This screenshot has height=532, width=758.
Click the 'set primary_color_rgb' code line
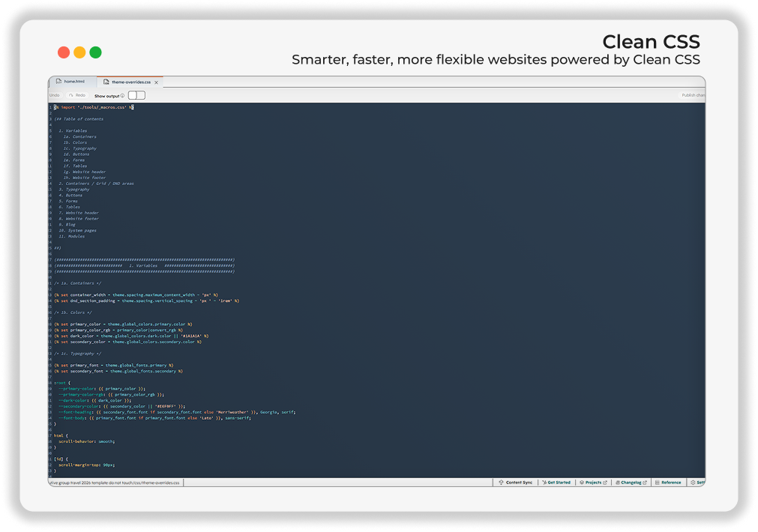tap(118, 330)
